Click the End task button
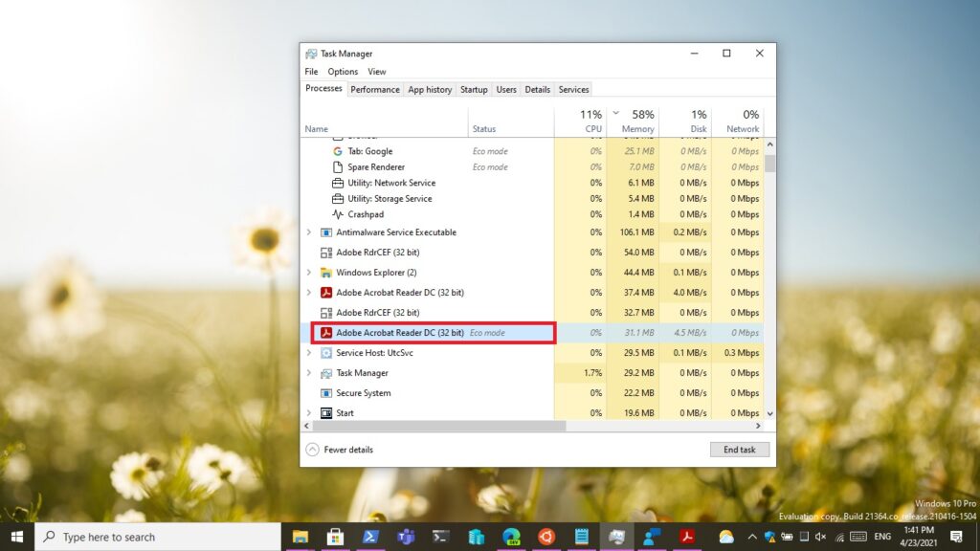 pyautogui.click(x=739, y=450)
